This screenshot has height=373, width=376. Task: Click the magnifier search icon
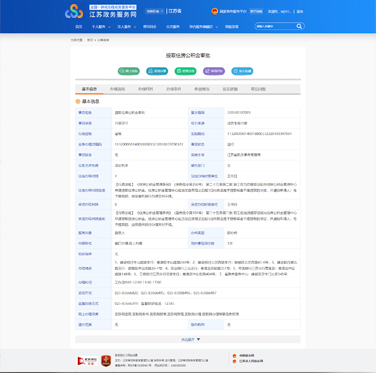[299, 26]
